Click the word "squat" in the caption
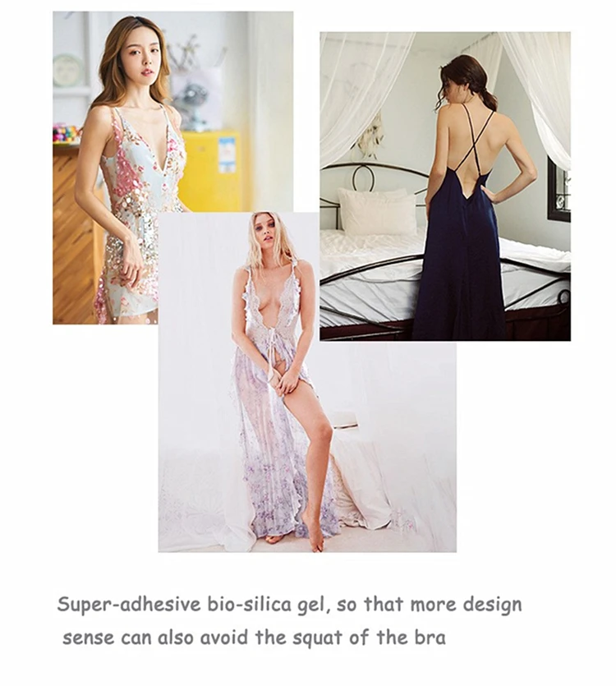This screenshot has height=686, width=616. (317, 638)
